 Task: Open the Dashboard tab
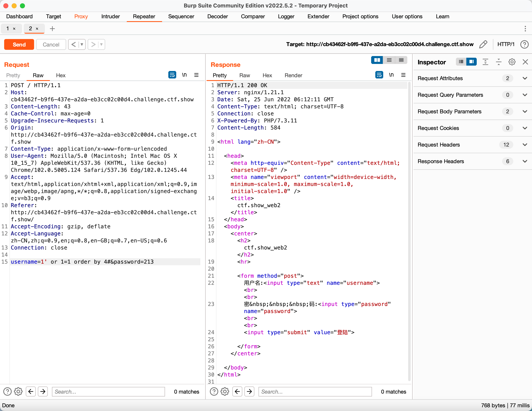(19, 17)
